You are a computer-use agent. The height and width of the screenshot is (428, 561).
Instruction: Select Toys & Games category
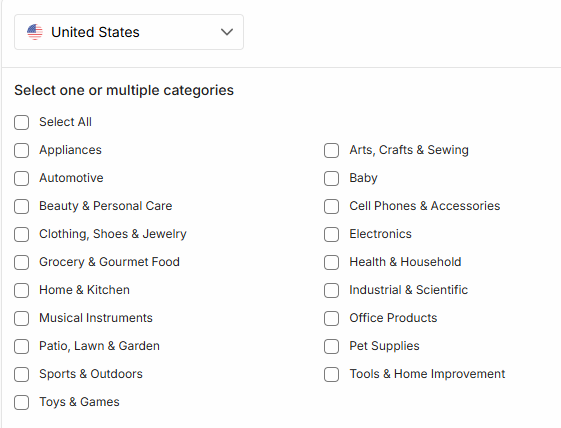21,402
